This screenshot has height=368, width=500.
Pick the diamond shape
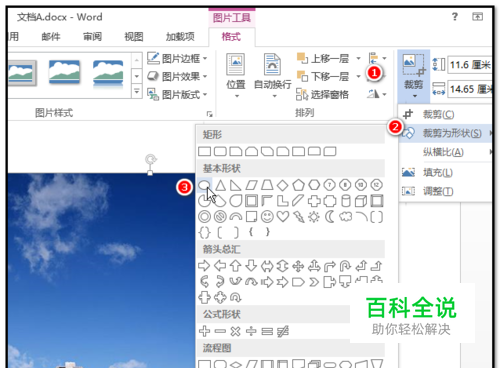pos(283,185)
